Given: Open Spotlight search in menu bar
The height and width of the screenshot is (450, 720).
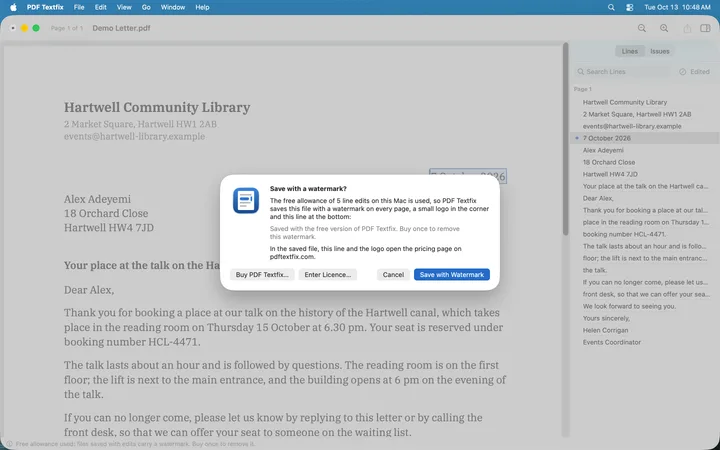Looking at the screenshot, I should (611, 7).
